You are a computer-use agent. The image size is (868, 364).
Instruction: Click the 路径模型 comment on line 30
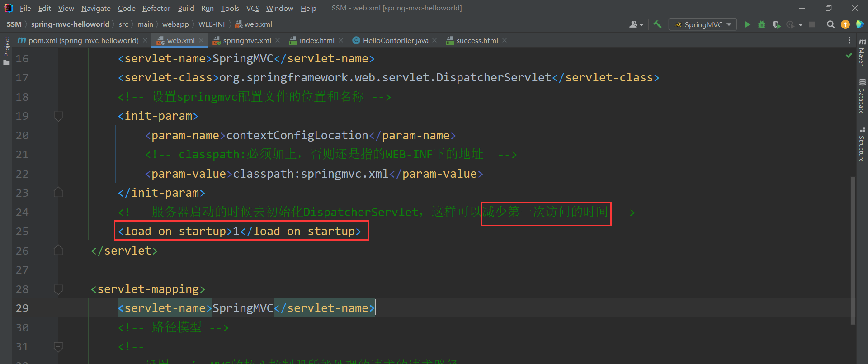pos(173,327)
